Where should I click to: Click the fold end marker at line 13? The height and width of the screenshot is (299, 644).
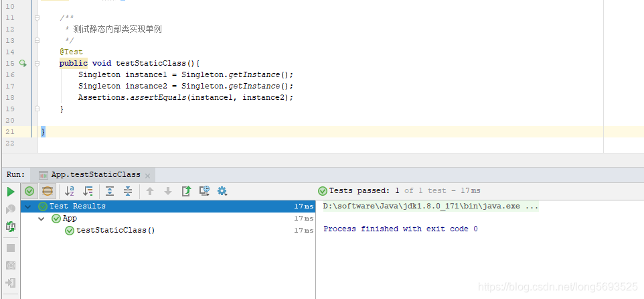tap(37, 40)
